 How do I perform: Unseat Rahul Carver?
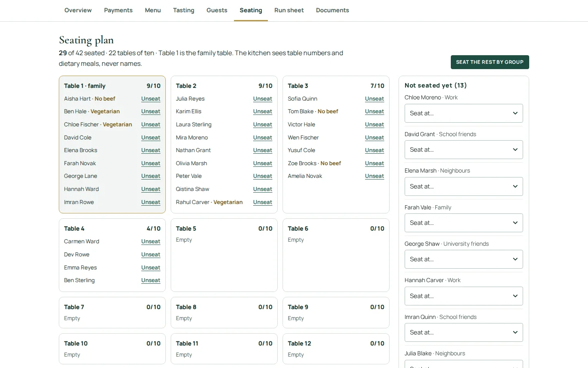click(x=263, y=202)
